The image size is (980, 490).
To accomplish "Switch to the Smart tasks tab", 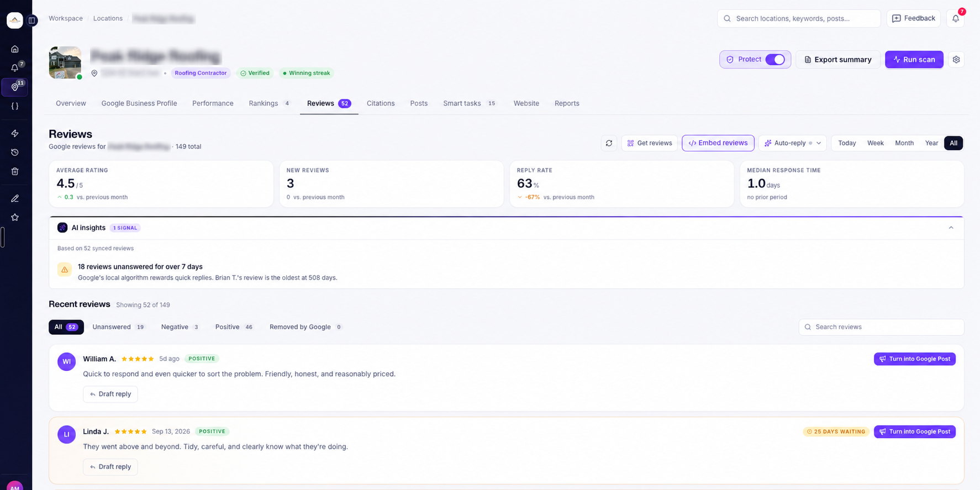I will click(470, 103).
